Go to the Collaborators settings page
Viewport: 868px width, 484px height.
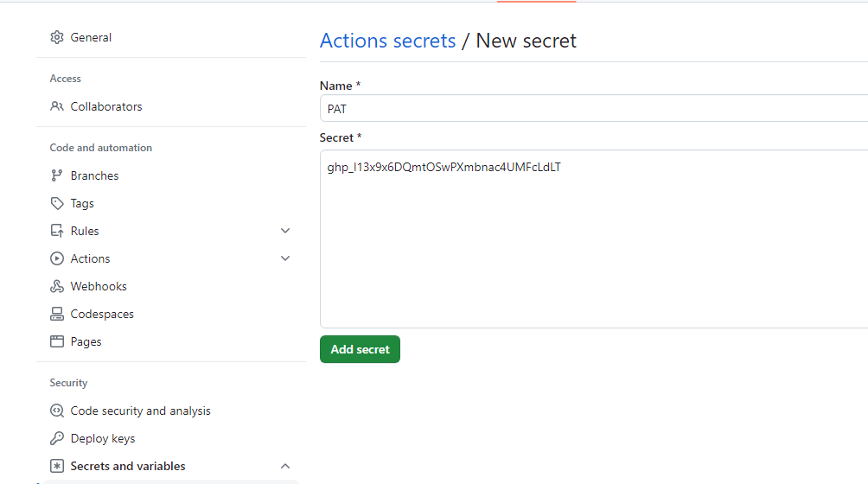(x=106, y=106)
